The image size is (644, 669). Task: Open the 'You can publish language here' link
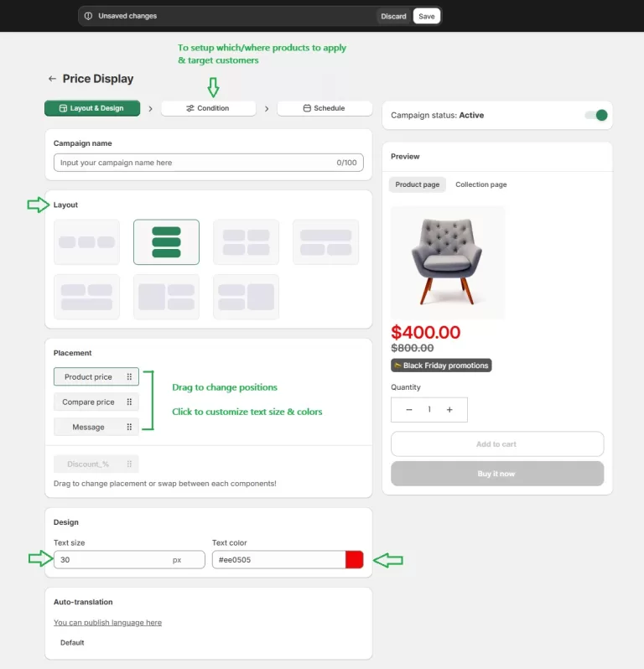[x=107, y=623]
